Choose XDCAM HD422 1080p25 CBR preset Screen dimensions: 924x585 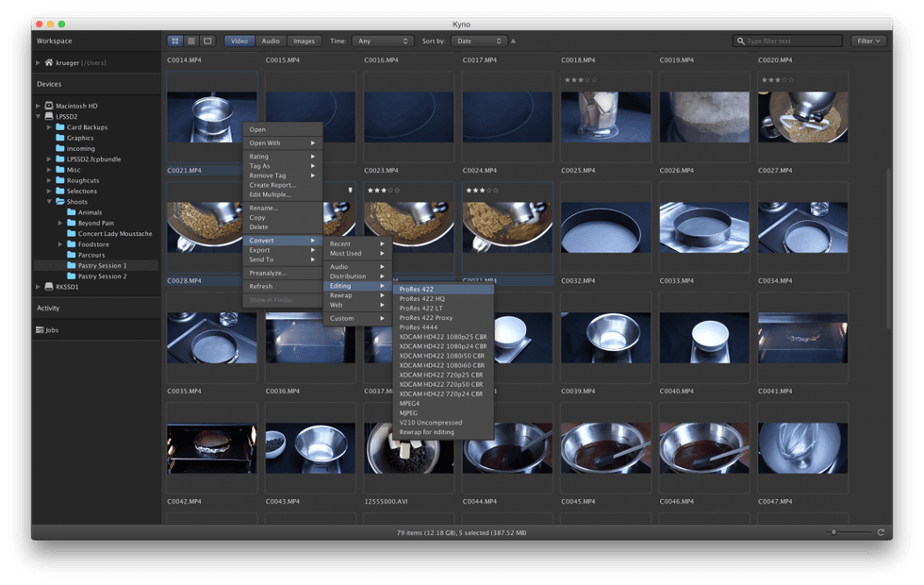coord(443,337)
